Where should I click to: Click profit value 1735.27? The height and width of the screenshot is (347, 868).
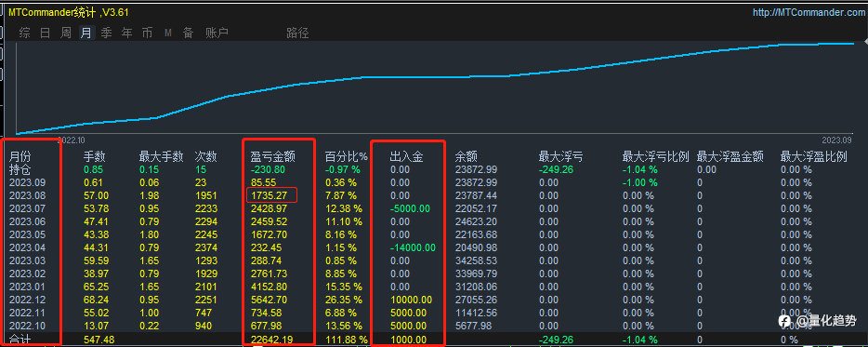pyautogui.click(x=268, y=195)
